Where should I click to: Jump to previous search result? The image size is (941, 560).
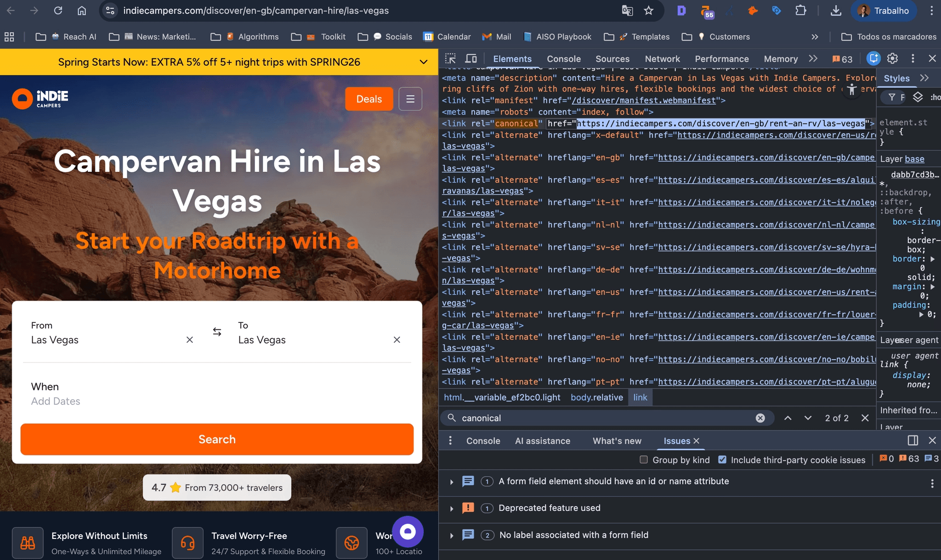[x=788, y=418]
